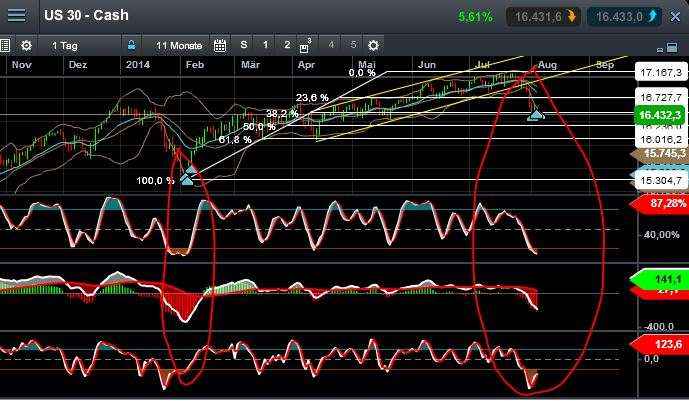Screen dimensions: 689x401
Task: Expand the 11 Monate range dropdown
Action: pos(179,45)
